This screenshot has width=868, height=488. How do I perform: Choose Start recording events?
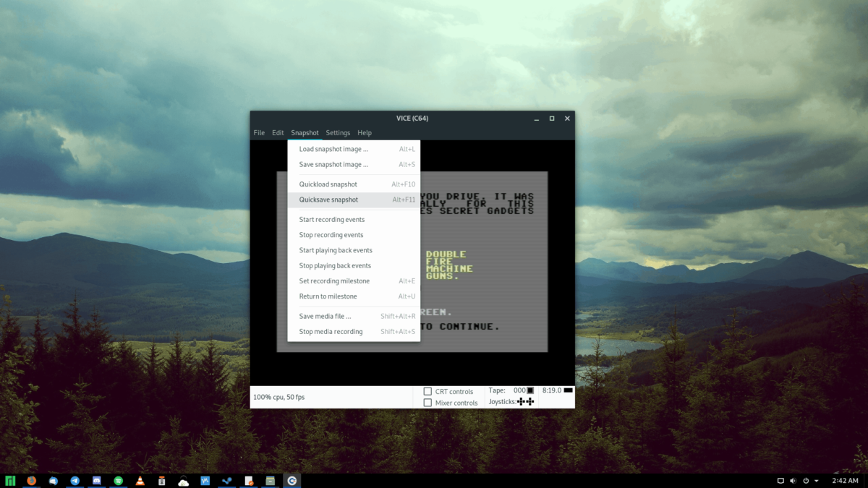[x=354, y=220]
